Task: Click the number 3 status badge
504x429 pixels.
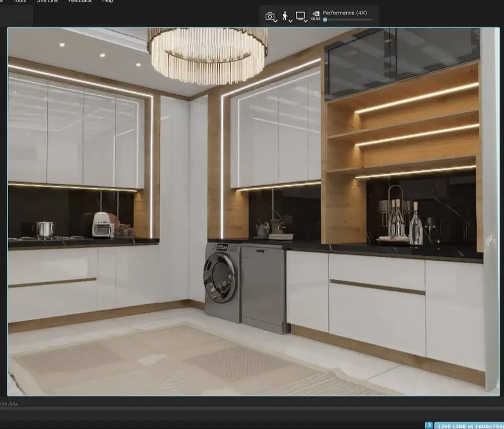Action: (x=429, y=425)
